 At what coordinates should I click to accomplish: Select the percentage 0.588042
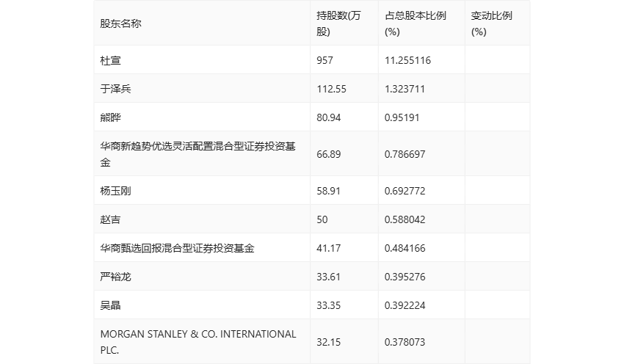[404, 219]
